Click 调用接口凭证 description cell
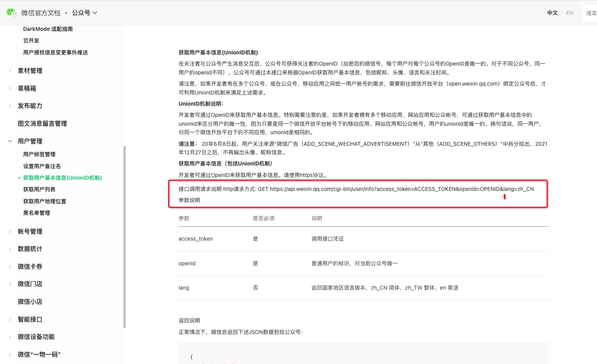 (x=327, y=239)
